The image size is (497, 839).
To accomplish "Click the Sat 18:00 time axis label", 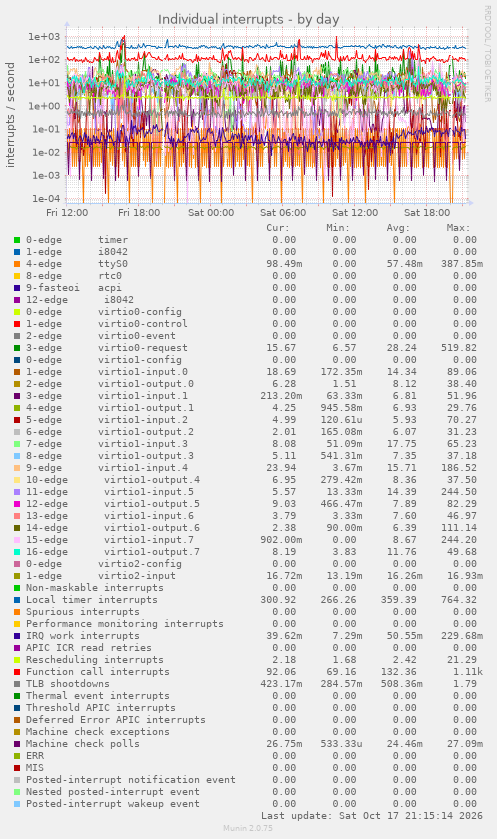I will (427, 212).
